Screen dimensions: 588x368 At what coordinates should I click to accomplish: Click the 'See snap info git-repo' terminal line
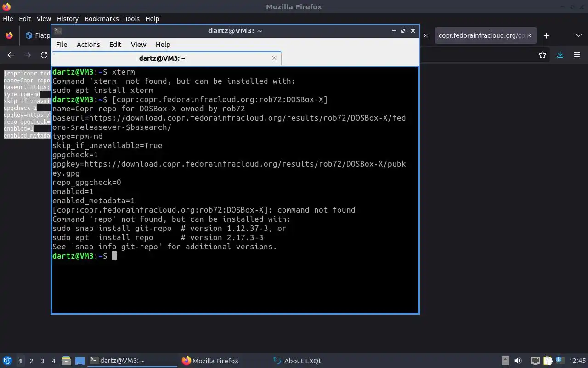click(x=165, y=247)
